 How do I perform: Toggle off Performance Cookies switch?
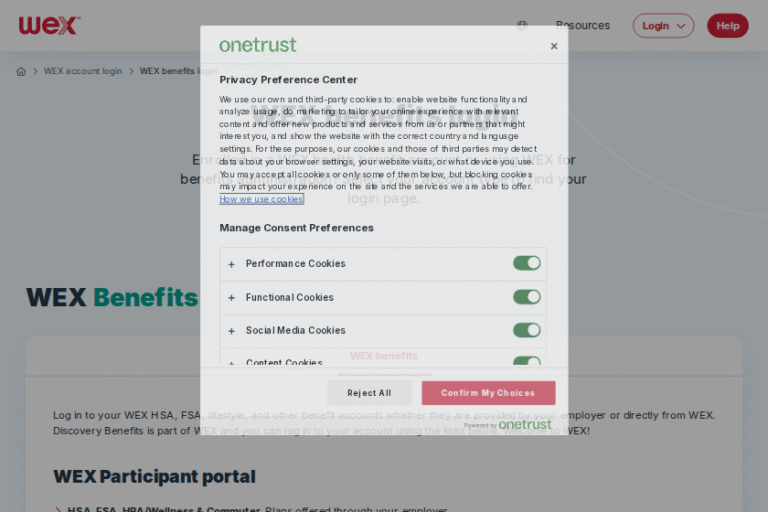pos(527,263)
